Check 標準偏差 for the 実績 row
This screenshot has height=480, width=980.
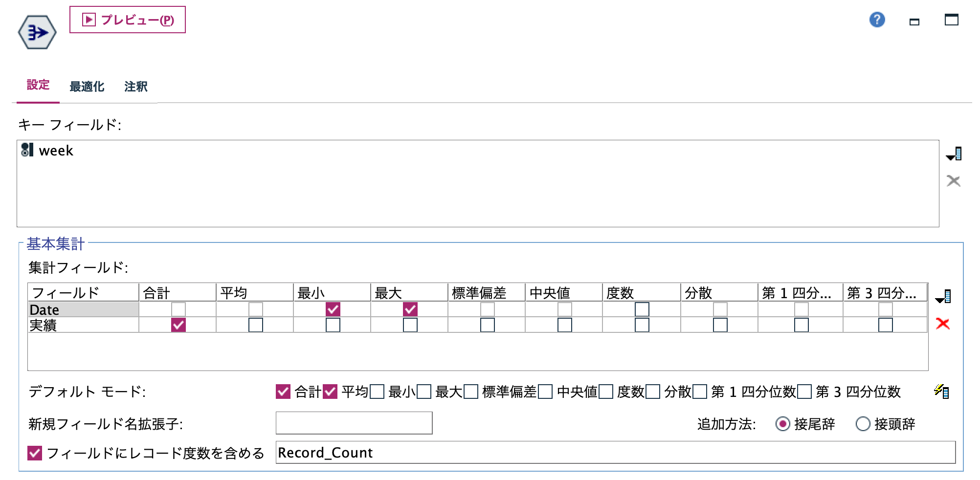pyautogui.click(x=488, y=325)
